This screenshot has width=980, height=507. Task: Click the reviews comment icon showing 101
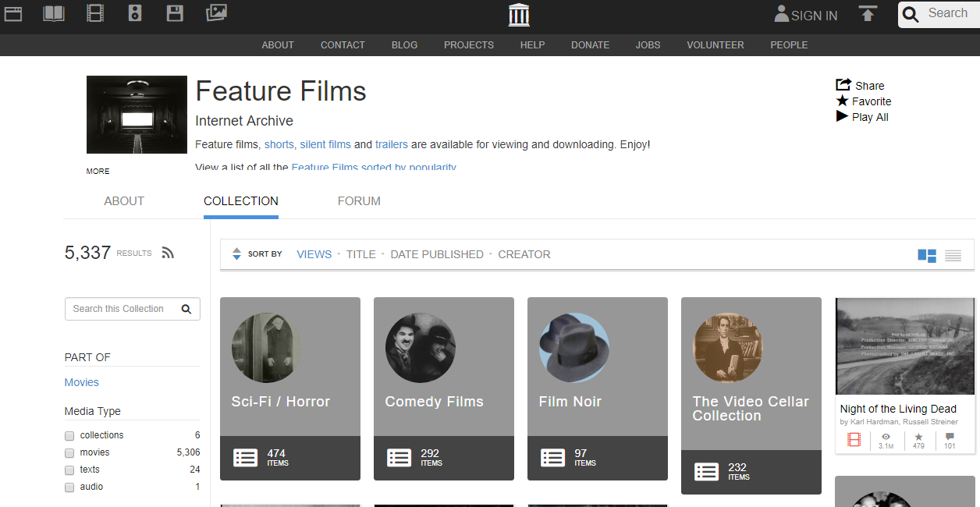pyautogui.click(x=950, y=437)
